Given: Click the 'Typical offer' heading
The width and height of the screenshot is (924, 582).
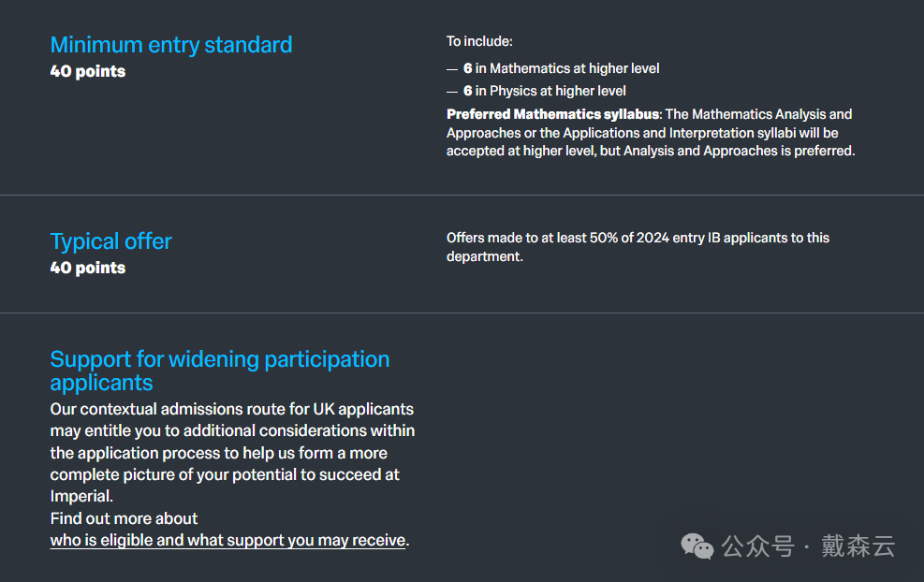Looking at the screenshot, I should pyautogui.click(x=110, y=241).
